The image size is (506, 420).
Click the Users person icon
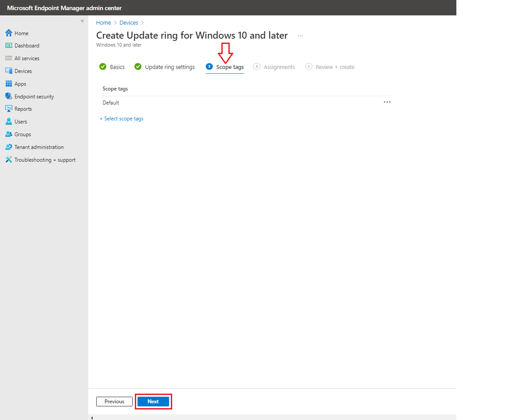click(x=9, y=121)
